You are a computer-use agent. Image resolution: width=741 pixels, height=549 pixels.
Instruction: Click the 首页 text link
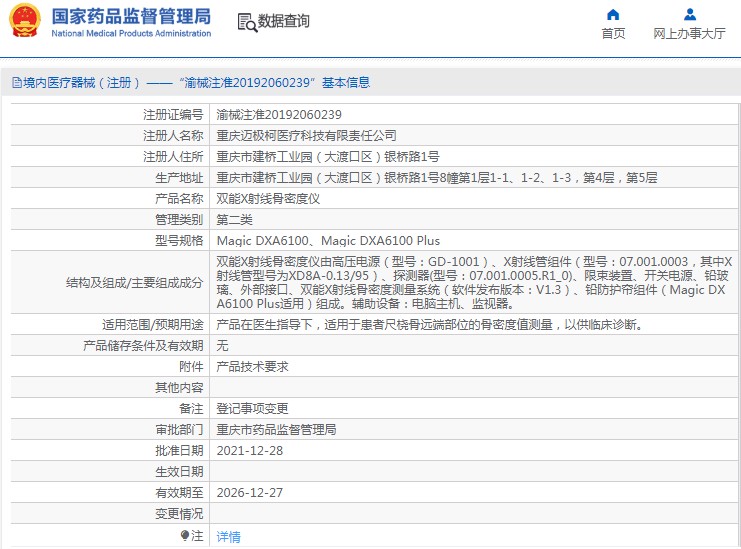point(613,34)
